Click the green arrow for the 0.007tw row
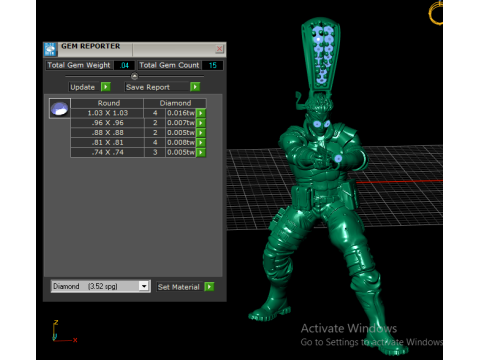 click(x=201, y=123)
